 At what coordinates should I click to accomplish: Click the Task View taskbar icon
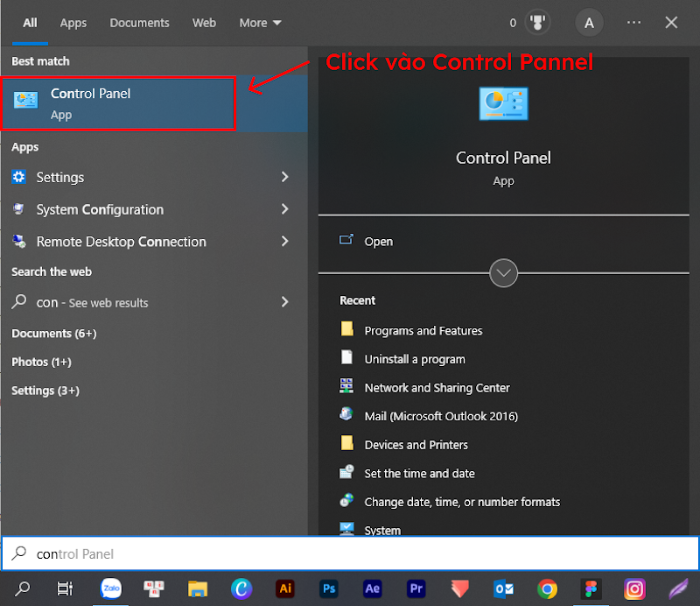(65, 588)
